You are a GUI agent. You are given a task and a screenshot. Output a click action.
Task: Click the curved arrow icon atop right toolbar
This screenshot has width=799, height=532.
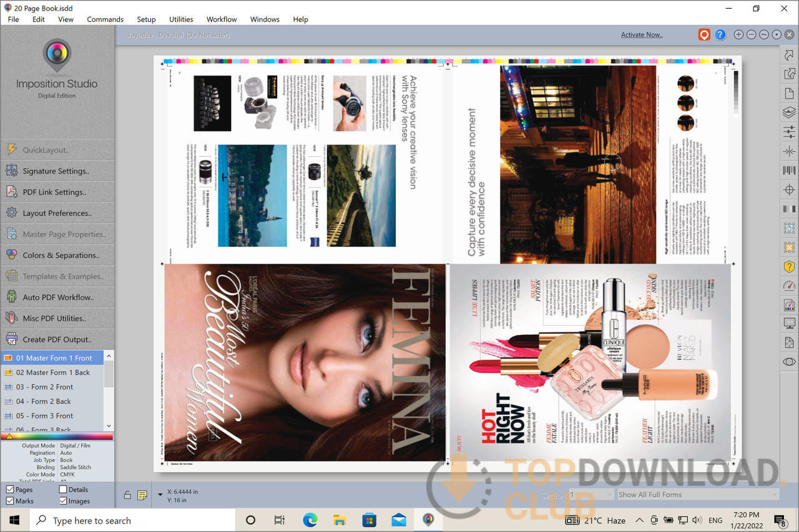point(789,56)
